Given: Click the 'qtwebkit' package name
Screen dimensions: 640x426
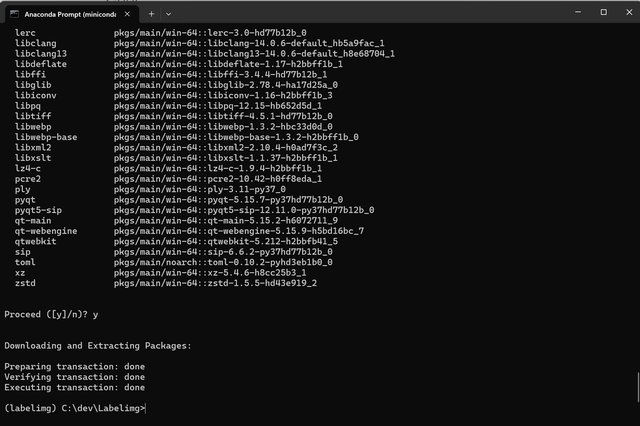Looking at the screenshot, I should click(x=36, y=242).
